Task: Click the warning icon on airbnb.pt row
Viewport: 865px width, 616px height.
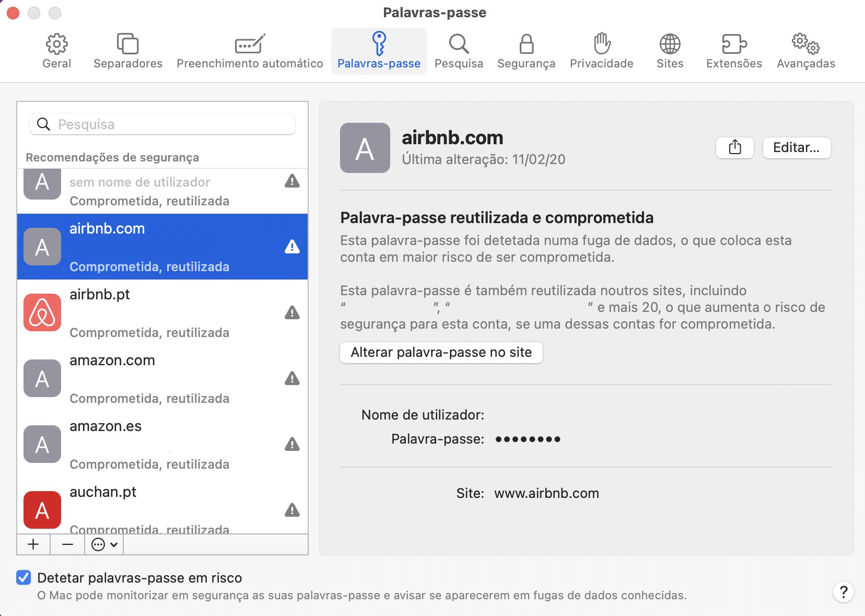Action: [292, 312]
